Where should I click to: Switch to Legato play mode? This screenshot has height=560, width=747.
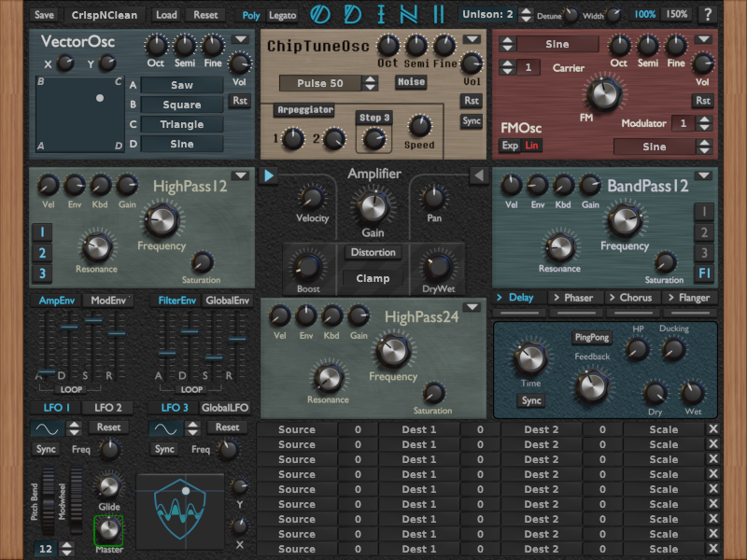tap(283, 15)
